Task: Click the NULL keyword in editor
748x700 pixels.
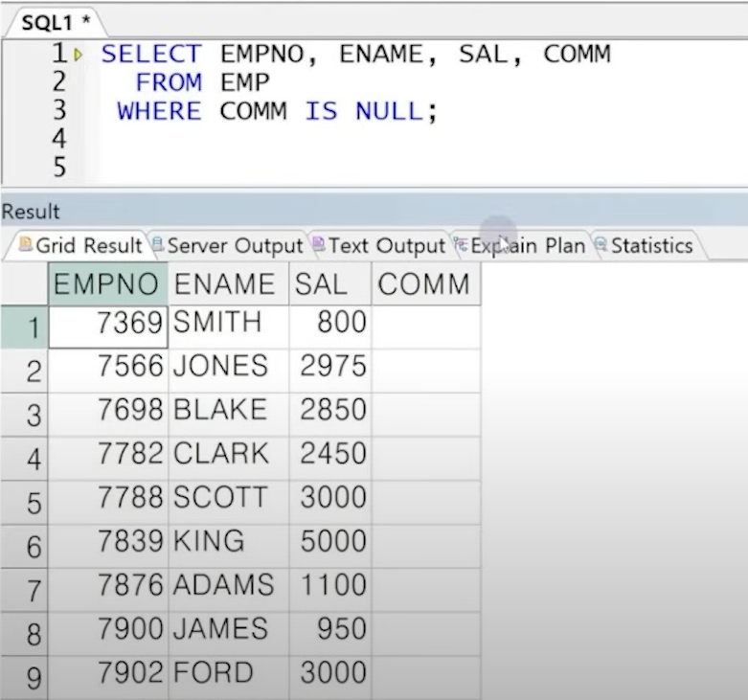Action: click(x=389, y=111)
